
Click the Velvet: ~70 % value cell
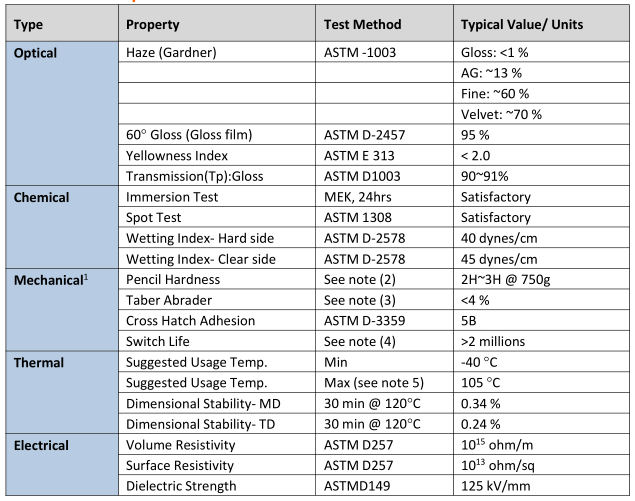541,114
